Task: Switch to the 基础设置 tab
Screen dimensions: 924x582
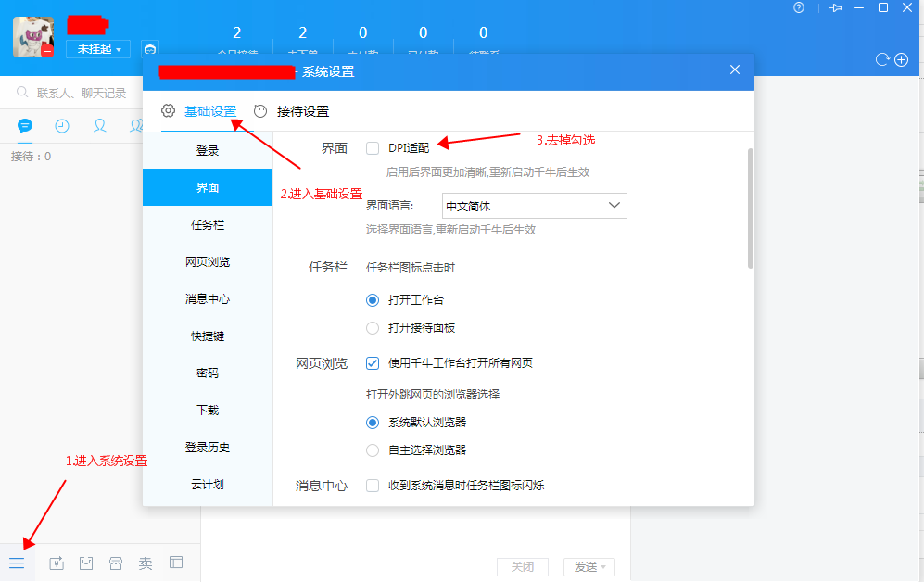Action: 210,110
